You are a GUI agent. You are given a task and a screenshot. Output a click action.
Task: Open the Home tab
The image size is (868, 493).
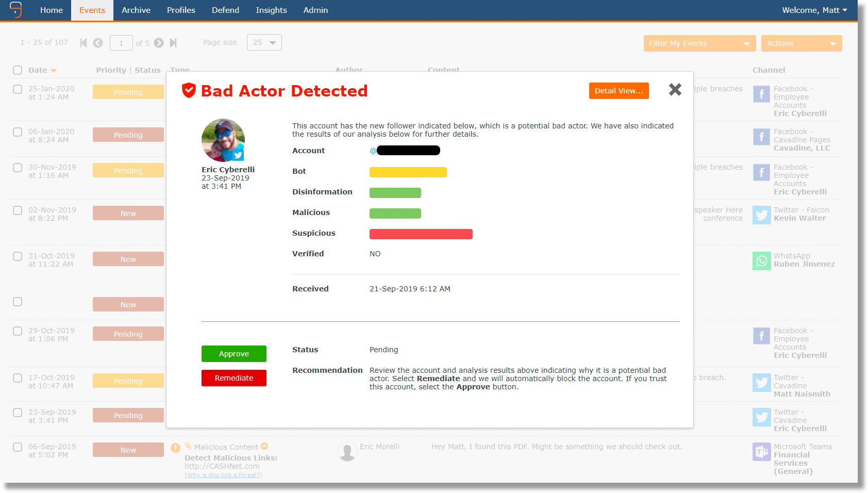click(52, 10)
